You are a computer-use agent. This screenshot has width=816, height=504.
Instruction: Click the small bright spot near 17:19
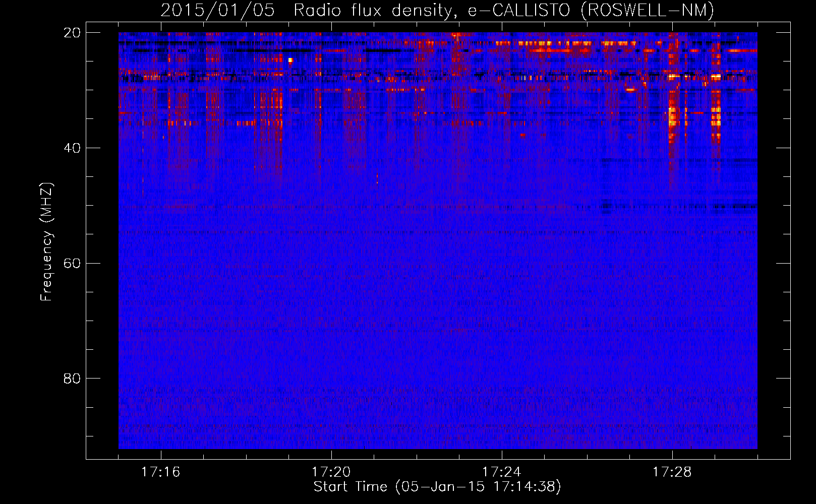click(290, 60)
